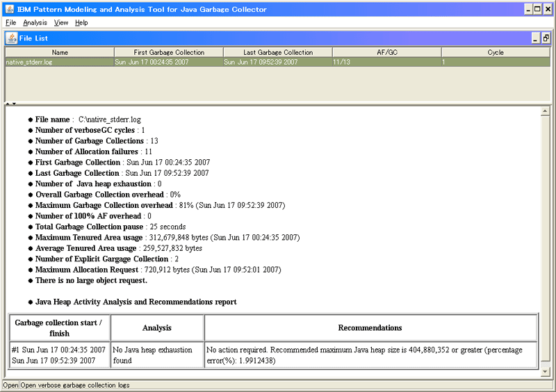The width and height of the screenshot is (556, 392).
Task: Click the Cycle value 1 cell
Action: tap(496, 62)
